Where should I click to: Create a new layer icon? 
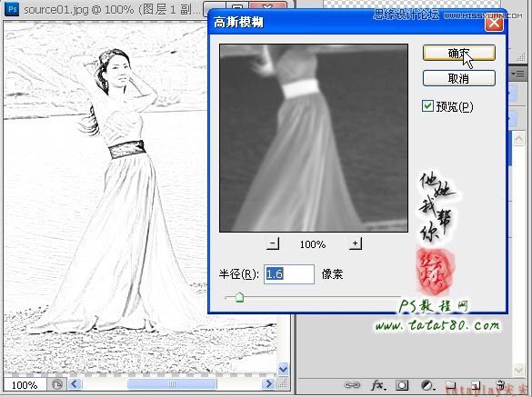pos(475,385)
